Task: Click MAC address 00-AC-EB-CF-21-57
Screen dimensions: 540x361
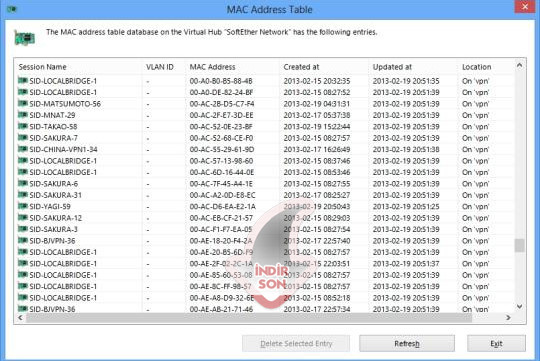Action: [x=221, y=218]
